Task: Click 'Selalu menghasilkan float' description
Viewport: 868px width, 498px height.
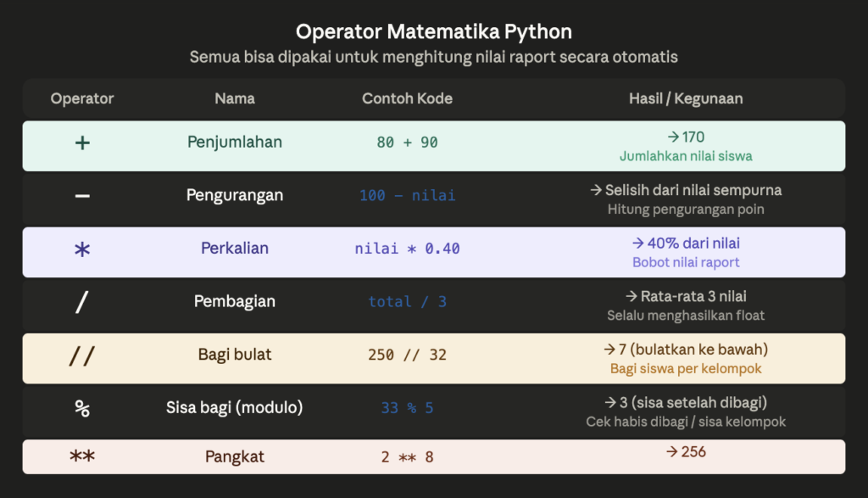Action: tap(685, 316)
